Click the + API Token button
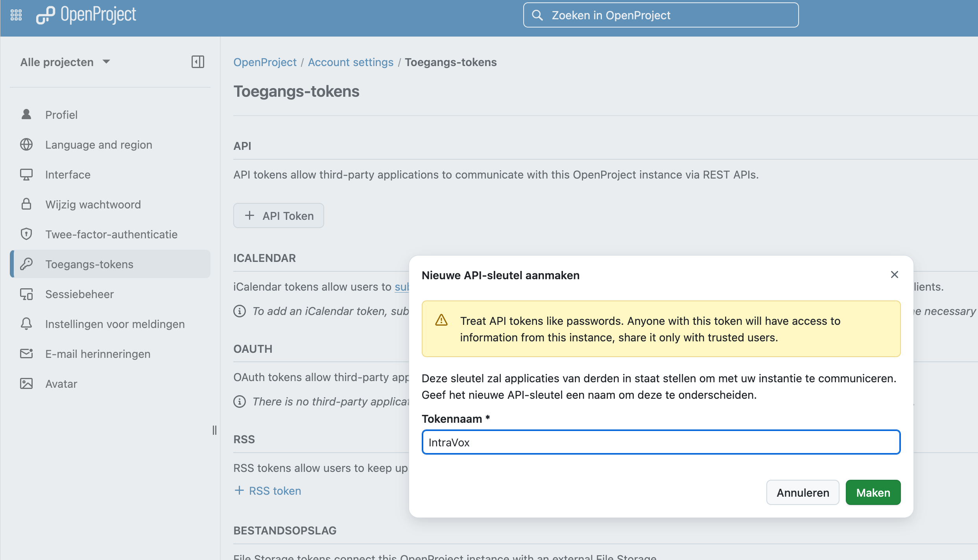 point(279,216)
